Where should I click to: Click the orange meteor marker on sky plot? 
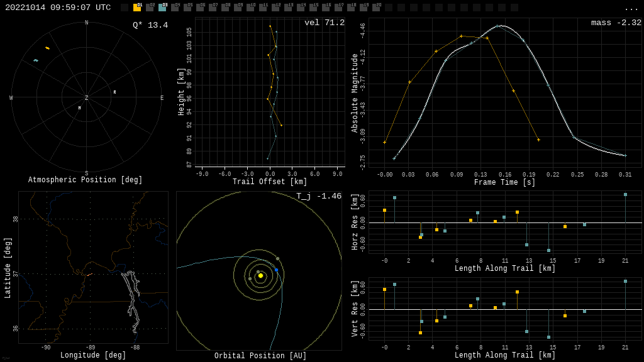coord(47,48)
